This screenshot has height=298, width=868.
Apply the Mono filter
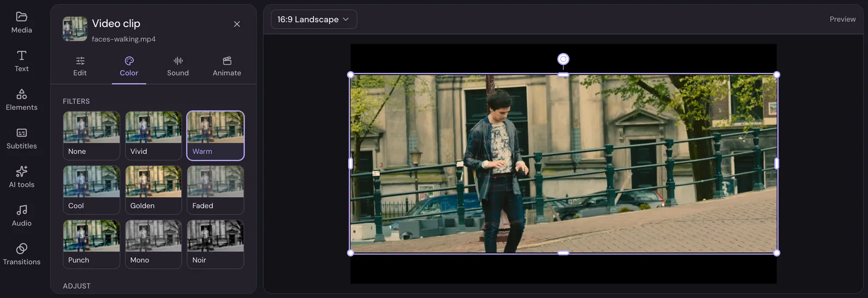coord(154,244)
